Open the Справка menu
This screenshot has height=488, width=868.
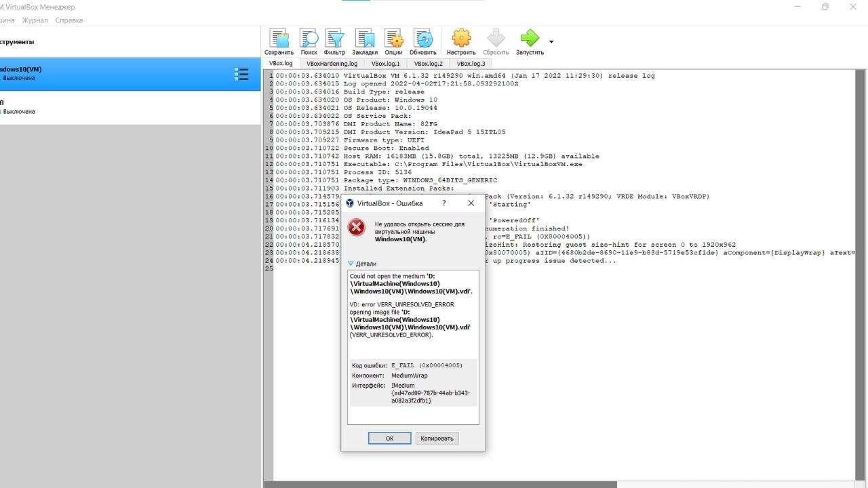point(69,20)
